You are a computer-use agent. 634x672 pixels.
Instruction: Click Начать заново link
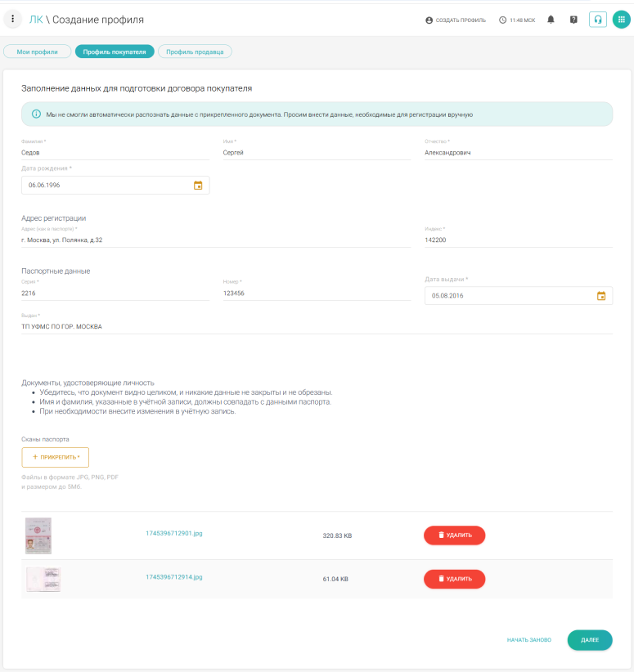tap(528, 640)
